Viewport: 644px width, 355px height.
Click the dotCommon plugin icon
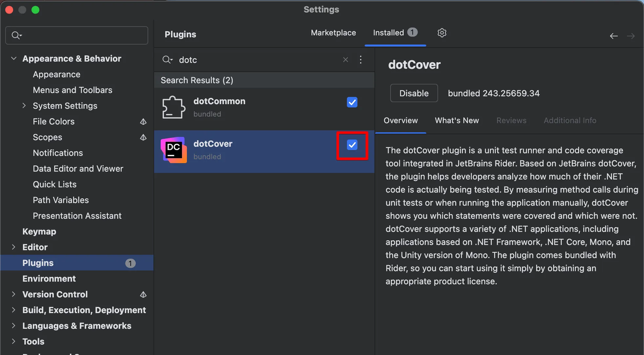pos(174,107)
